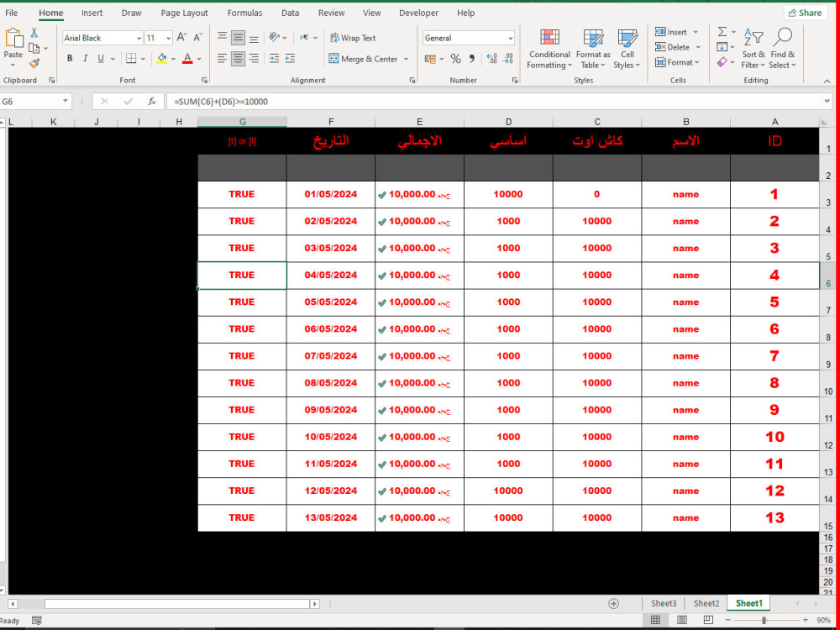The width and height of the screenshot is (840, 630).
Task: Apply Comma Style format
Action: point(471,59)
